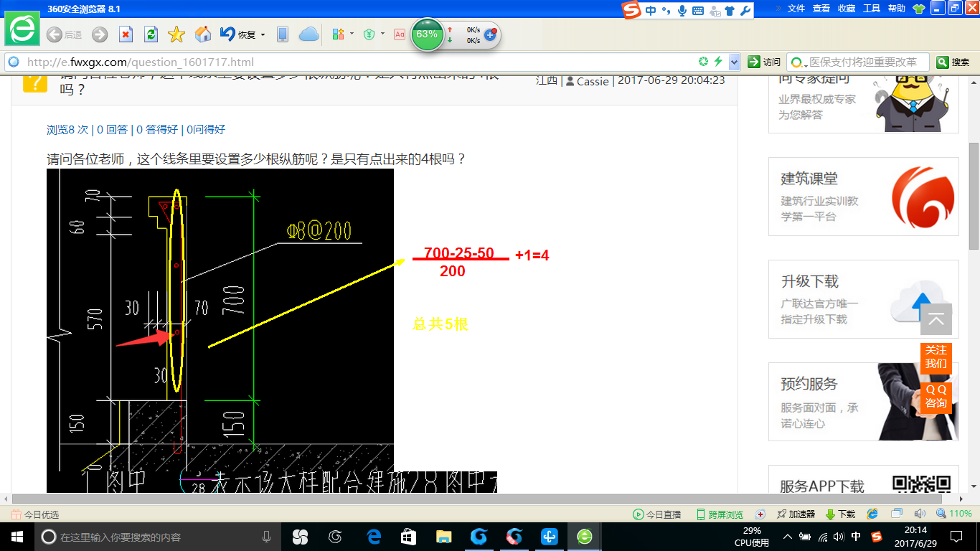The image size is (980, 551).
Task: Toggle Sogou punctuation mode button
Action: (666, 10)
